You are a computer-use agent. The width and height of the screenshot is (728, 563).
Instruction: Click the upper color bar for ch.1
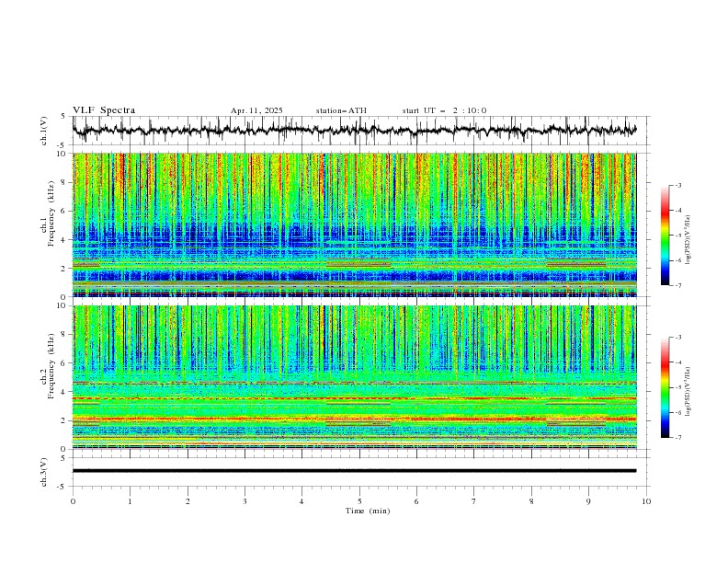[665, 236]
